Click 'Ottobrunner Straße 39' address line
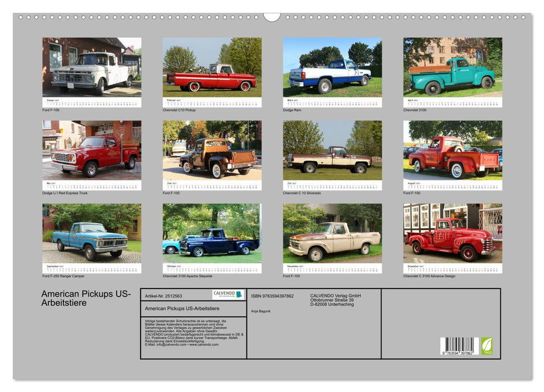 click(x=332, y=300)
